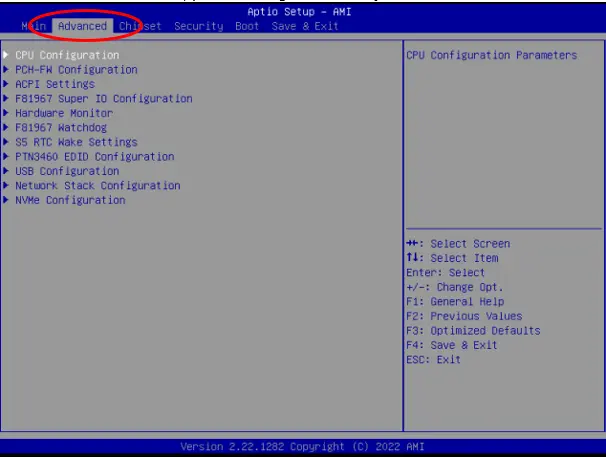
Task: Click the 'Aptio Setup - AMI' title
Action: pyautogui.click(x=300, y=12)
